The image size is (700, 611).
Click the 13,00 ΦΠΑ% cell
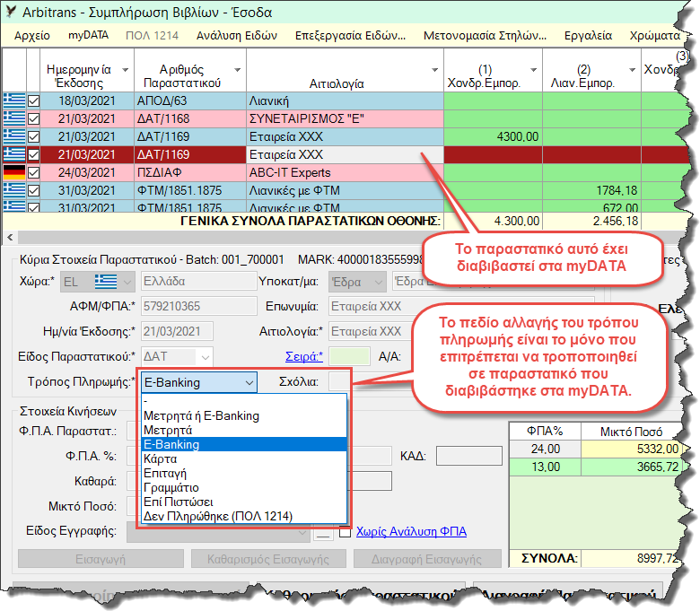[545, 467]
